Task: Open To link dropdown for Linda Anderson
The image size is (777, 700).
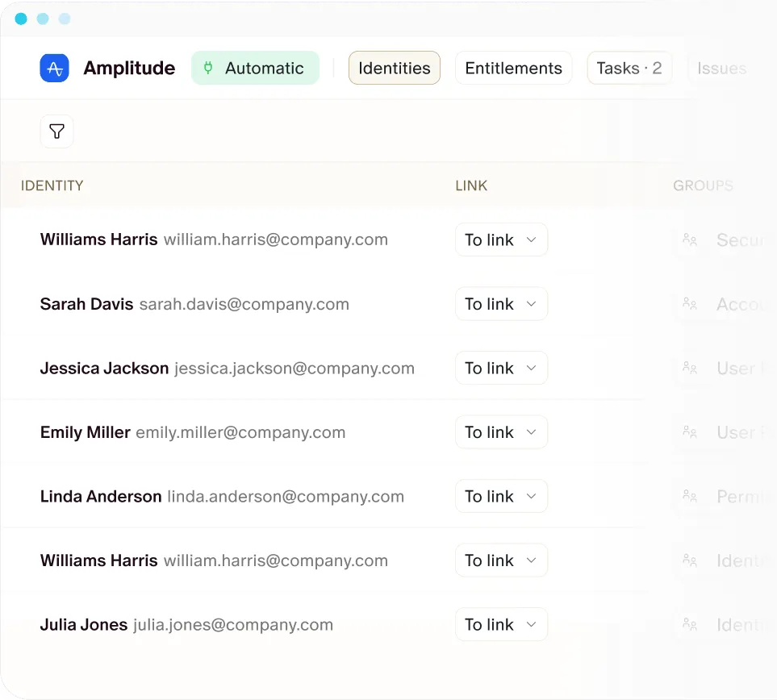Action: (x=502, y=496)
